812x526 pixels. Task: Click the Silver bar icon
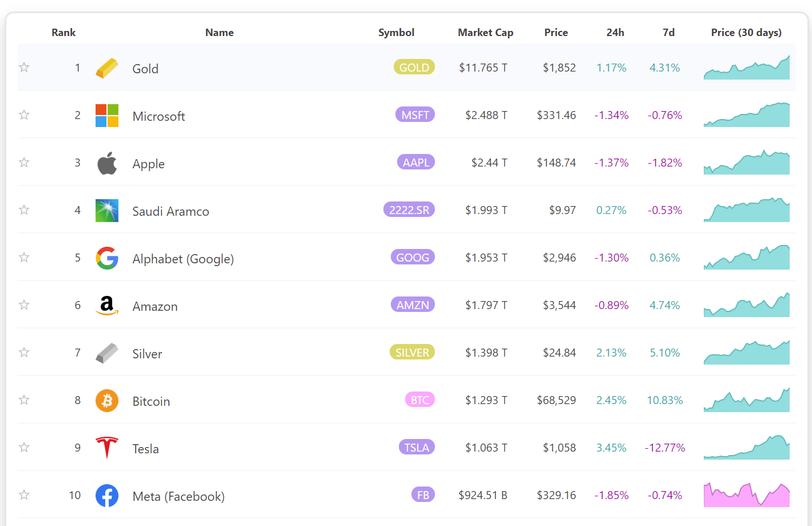click(x=107, y=353)
